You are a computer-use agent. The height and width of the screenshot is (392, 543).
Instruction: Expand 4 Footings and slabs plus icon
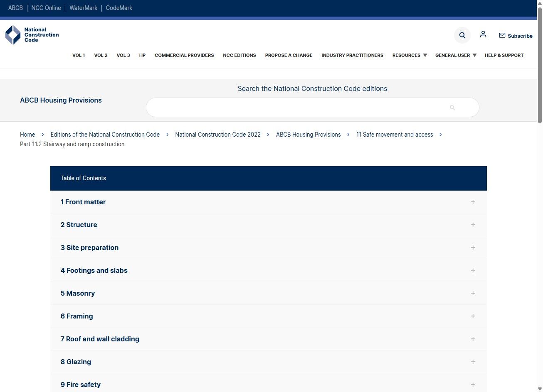click(473, 270)
